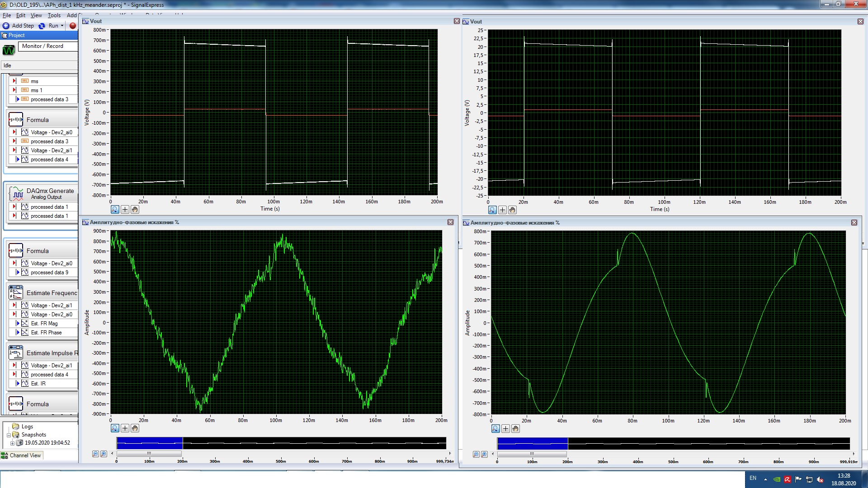Image resolution: width=868 pixels, height=488 pixels.
Task: Collapse the Snapshots folder node
Action: tap(9, 435)
